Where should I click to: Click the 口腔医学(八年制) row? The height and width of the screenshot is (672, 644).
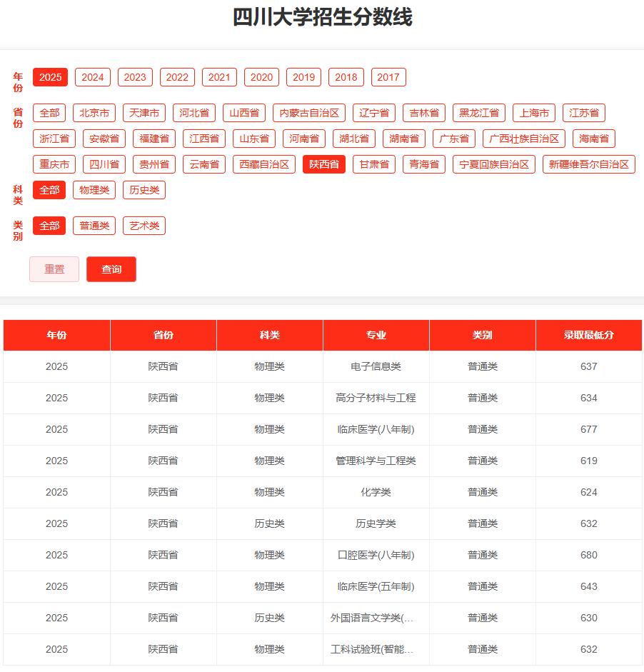pyautogui.click(x=323, y=555)
